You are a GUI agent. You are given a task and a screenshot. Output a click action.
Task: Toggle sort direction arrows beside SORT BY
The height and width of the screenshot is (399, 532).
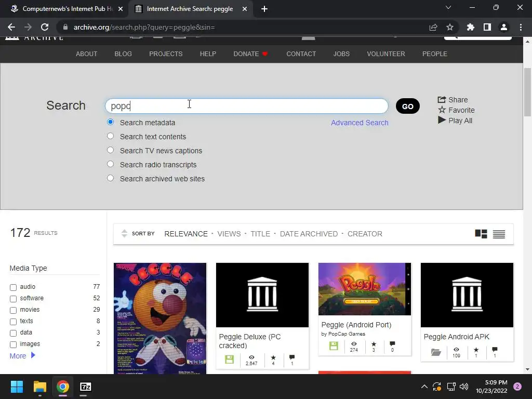124,233
